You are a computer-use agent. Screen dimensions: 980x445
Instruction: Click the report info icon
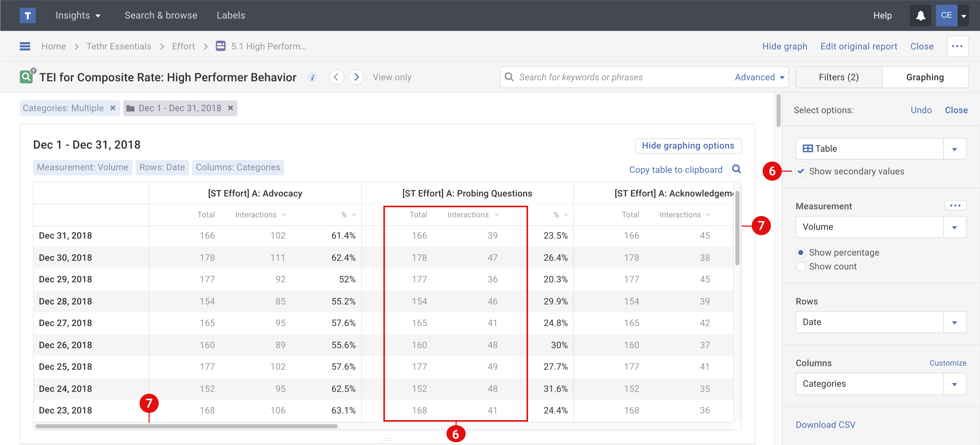click(x=312, y=78)
